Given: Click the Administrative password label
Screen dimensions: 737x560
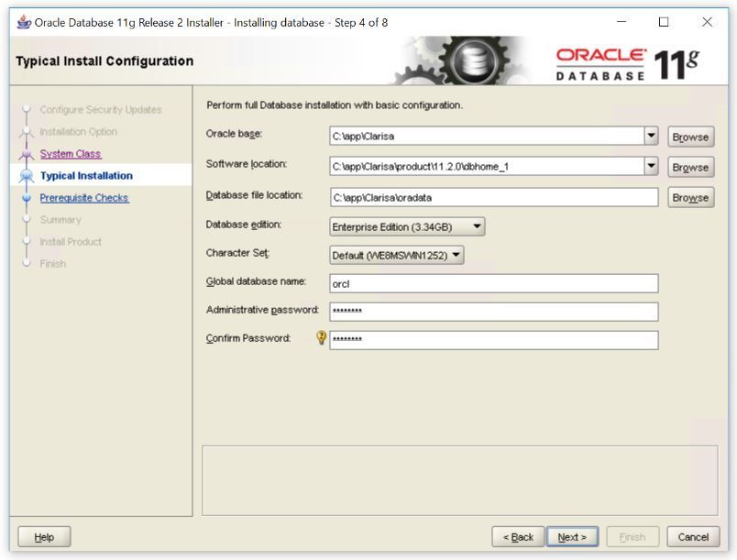Looking at the screenshot, I should click(262, 310).
